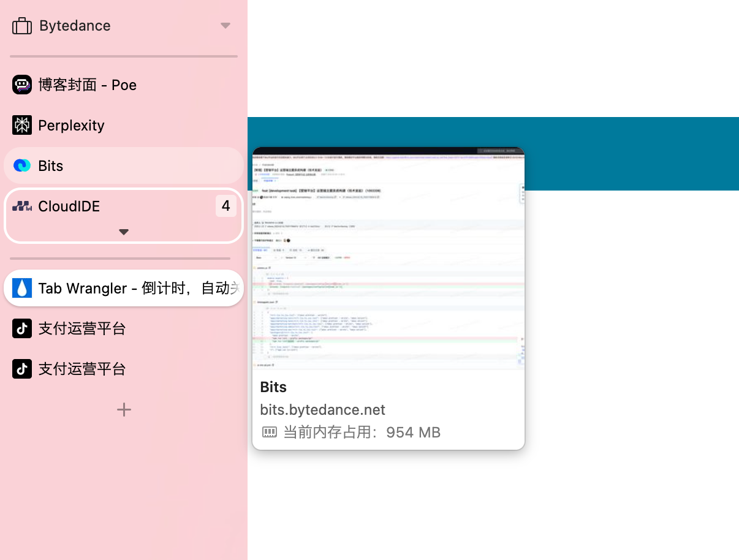Click the second 支付运营平台 TikTok favicon
Viewport: 739px width, 560px height.
[22, 369]
